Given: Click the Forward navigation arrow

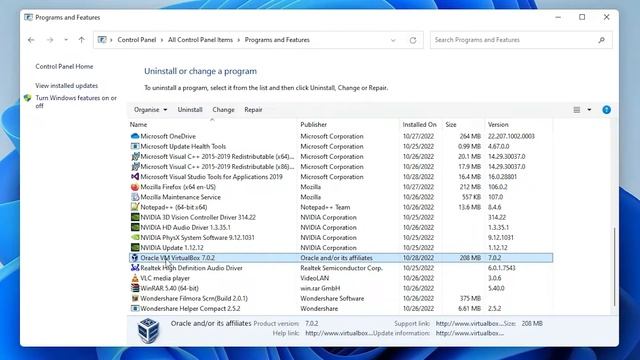Looking at the screenshot, I should tap(50, 40).
